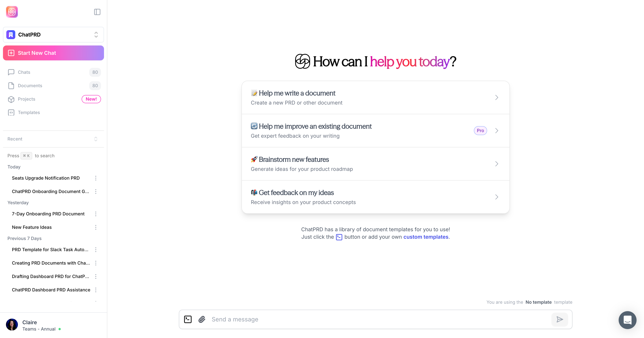Click the template selector icon in message input
644x338 pixels.
click(x=188, y=319)
